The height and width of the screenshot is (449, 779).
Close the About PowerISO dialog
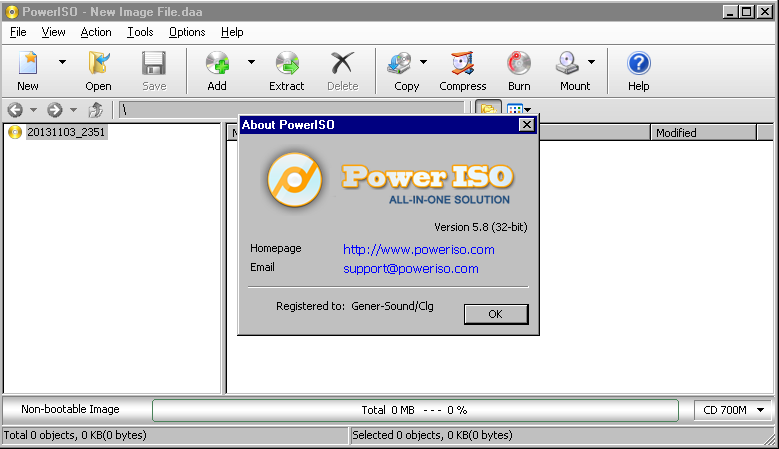pyautogui.click(x=527, y=125)
